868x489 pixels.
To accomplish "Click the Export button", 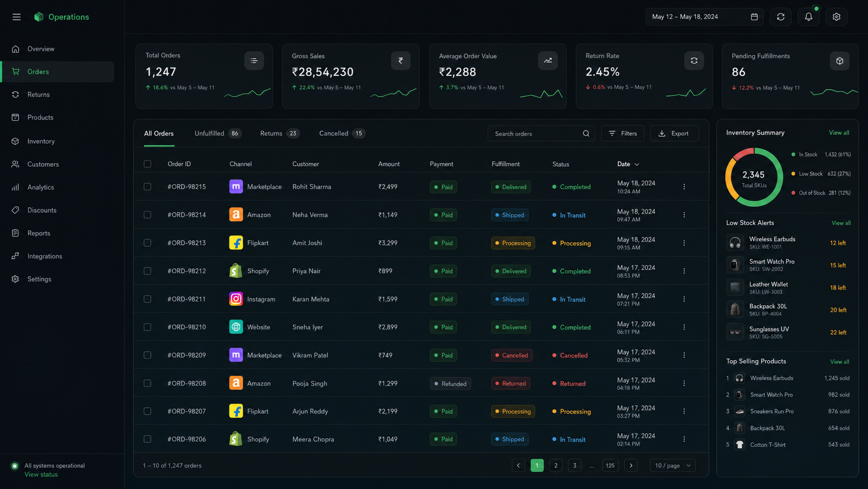I will click(x=674, y=134).
